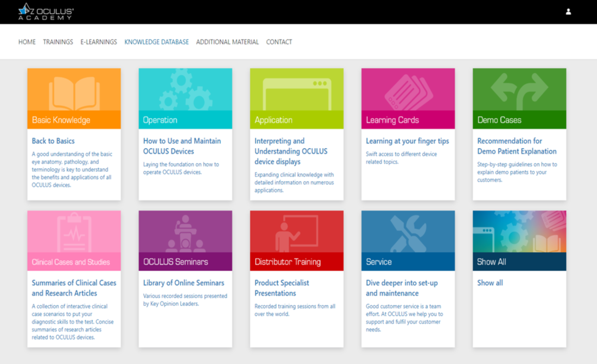This screenshot has width=597, height=364.
Task: Click the Service wrench and screwdriver icon
Action: point(408,233)
